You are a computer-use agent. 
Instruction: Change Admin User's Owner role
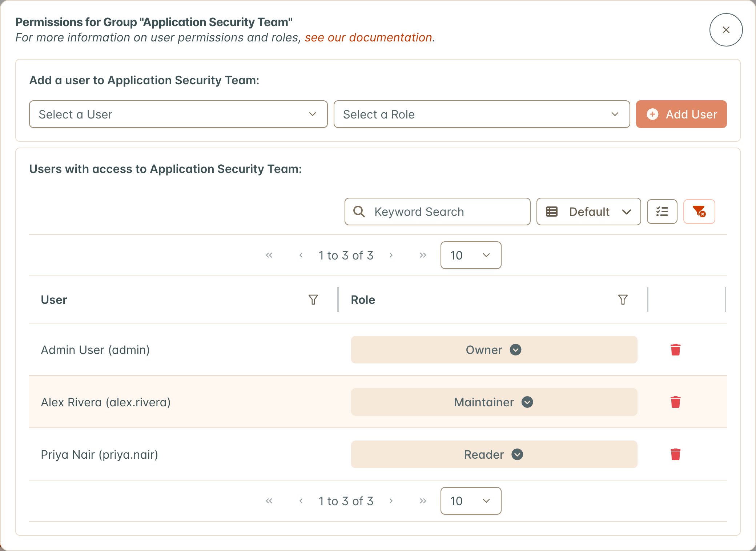tap(494, 350)
